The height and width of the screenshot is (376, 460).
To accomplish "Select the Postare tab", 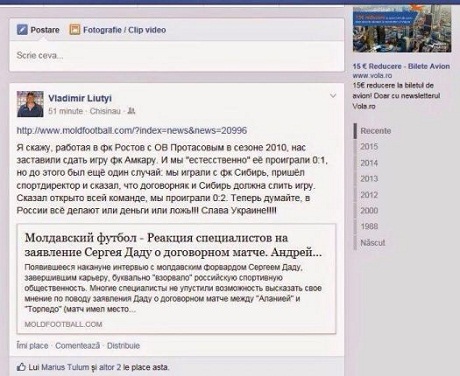I will [x=38, y=30].
